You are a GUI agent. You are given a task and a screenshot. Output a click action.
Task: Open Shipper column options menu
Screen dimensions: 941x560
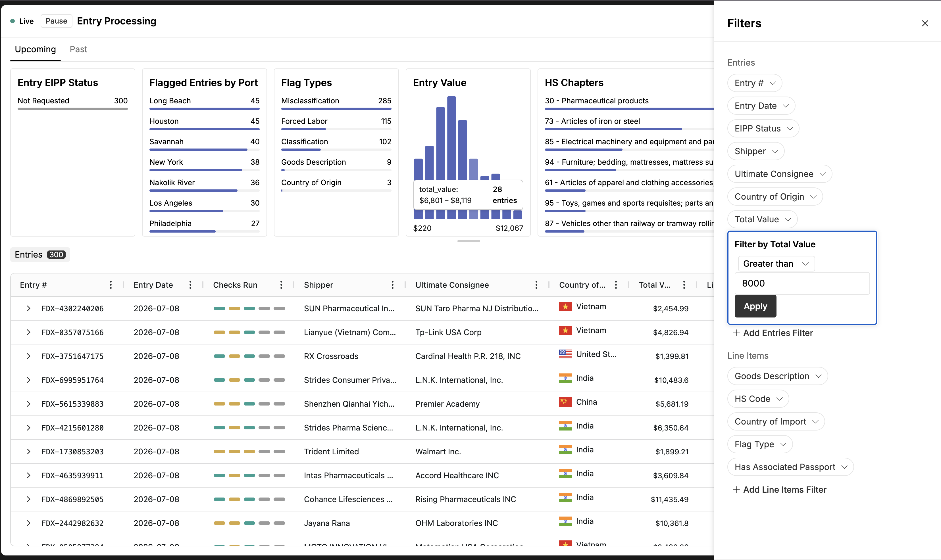click(x=393, y=285)
